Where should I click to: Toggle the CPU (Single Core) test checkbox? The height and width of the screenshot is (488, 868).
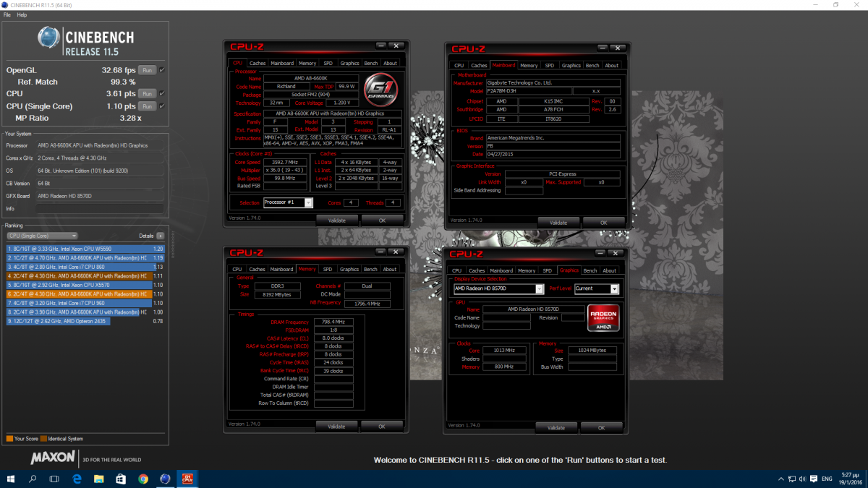pyautogui.click(x=162, y=106)
